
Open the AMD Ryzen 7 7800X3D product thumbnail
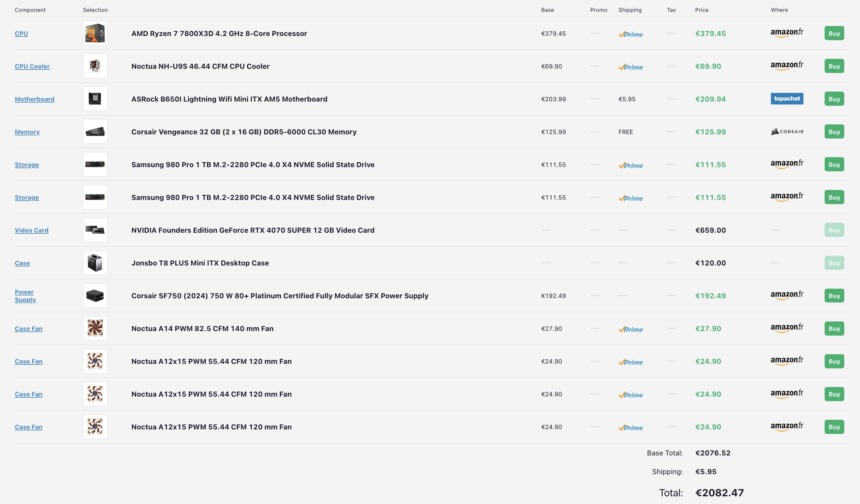(x=95, y=33)
